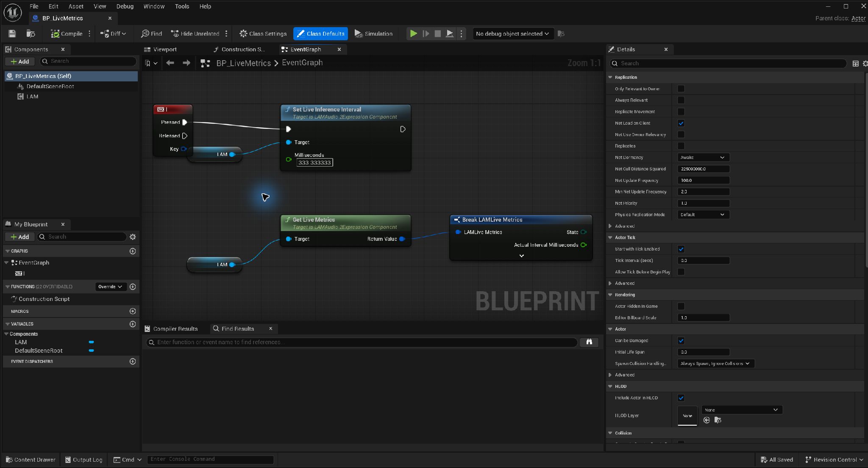Screen dimensions: 868x468
Task: Click the Browse to asset icon in the toolbar
Action: [x=31, y=33]
